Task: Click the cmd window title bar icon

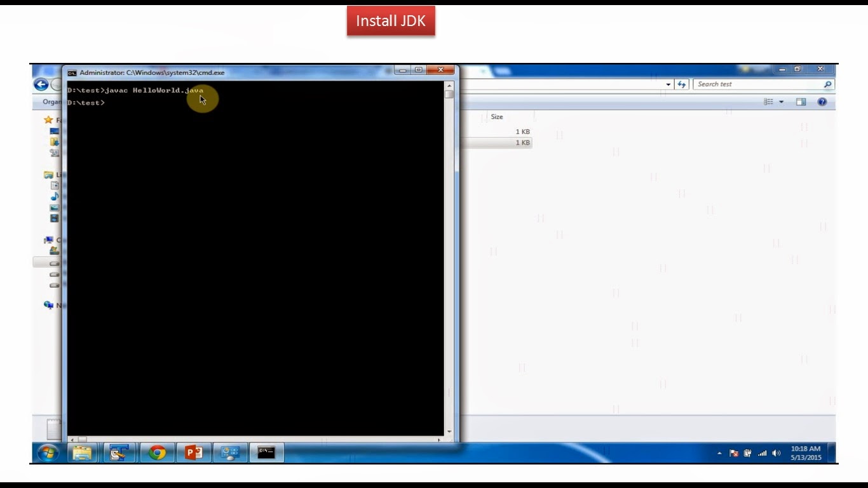Action: 72,72
